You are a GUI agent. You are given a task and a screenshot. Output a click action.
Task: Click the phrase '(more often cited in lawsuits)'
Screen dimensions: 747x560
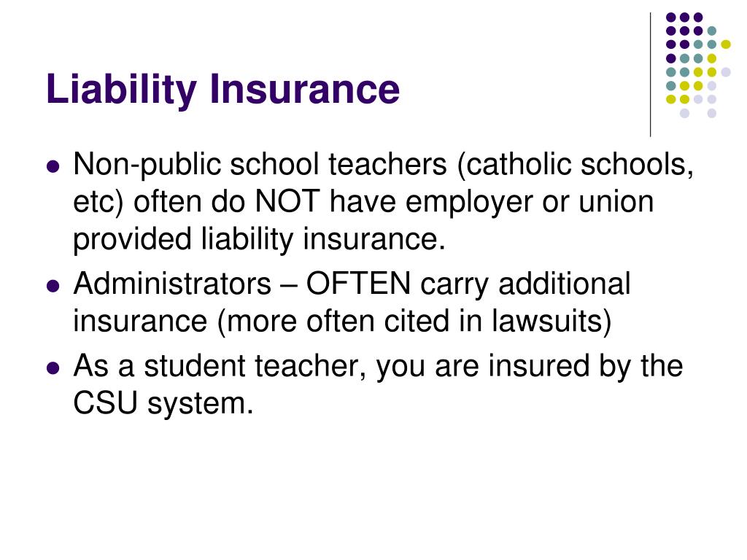coord(414,322)
